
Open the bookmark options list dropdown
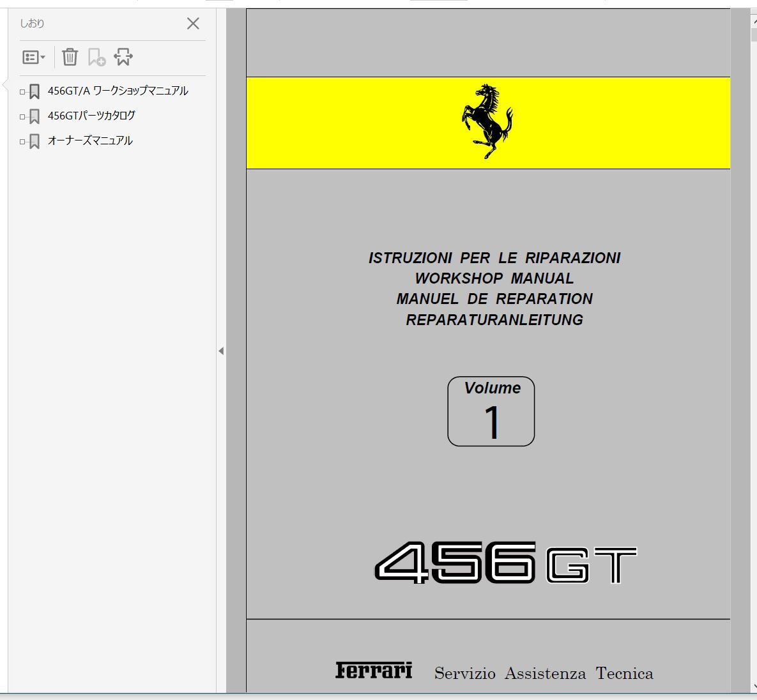[x=33, y=57]
